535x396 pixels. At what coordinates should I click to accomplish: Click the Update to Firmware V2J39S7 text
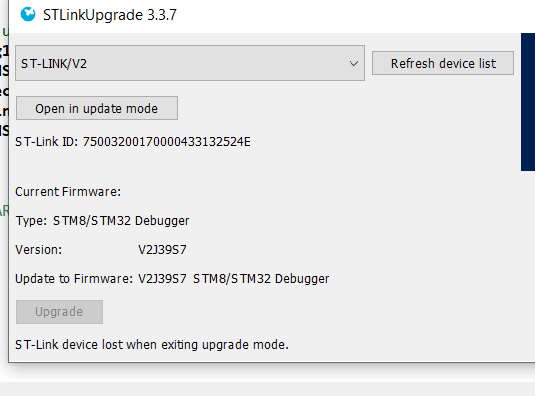162,279
